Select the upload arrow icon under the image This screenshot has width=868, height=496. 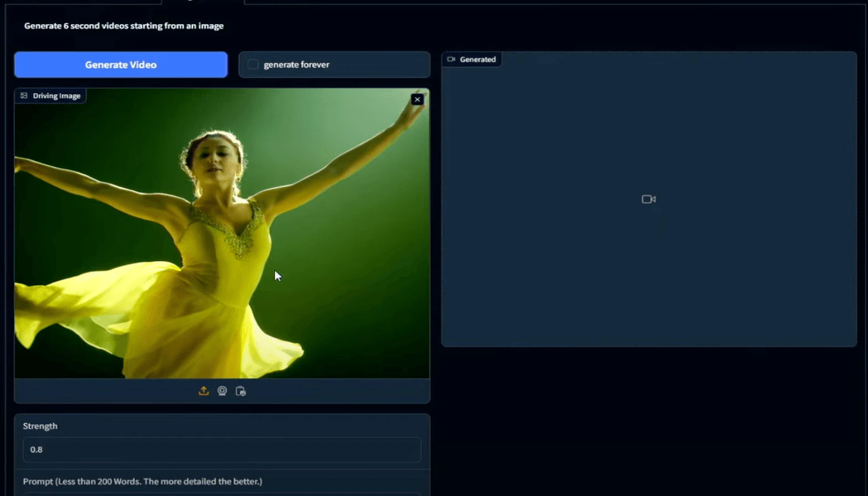point(203,391)
